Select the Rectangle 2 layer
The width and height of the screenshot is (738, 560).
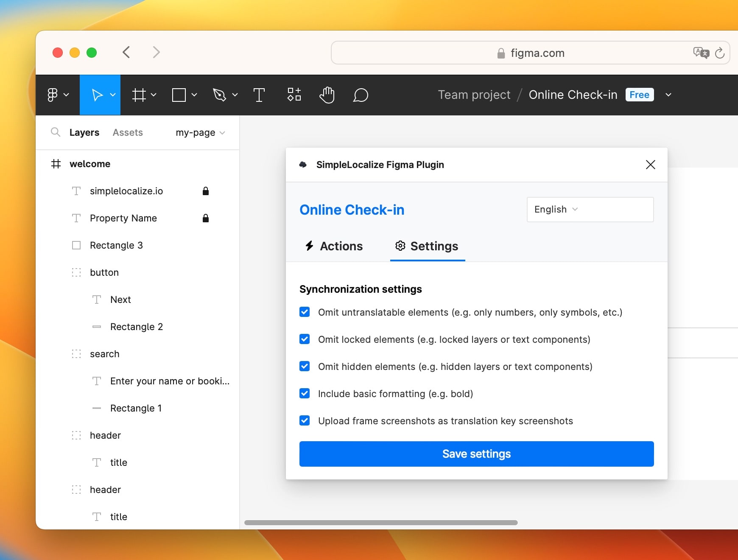coord(137,327)
